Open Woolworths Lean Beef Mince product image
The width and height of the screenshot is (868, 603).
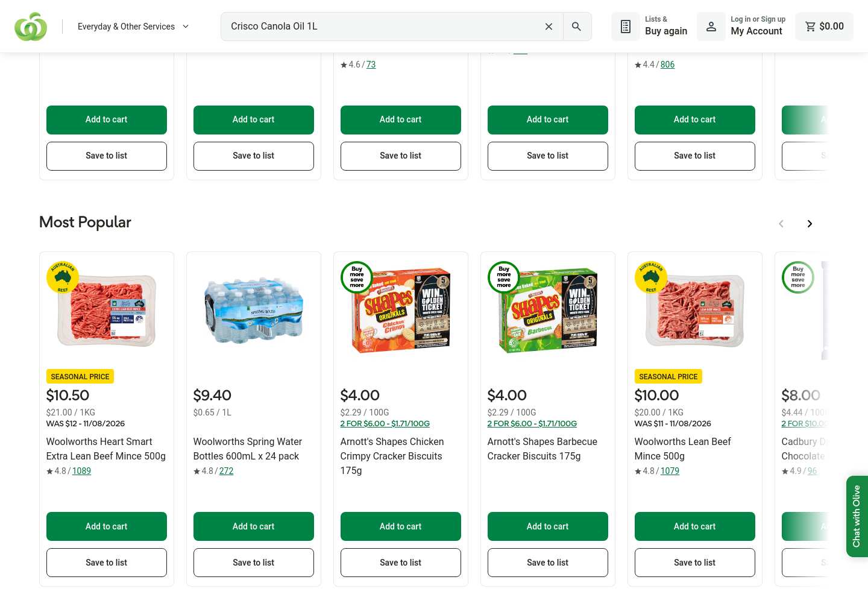click(x=695, y=311)
